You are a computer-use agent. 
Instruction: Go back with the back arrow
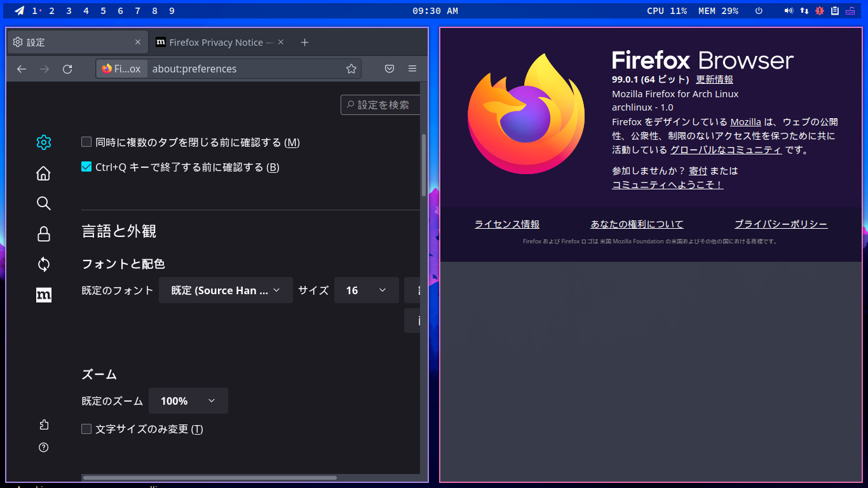point(22,69)
